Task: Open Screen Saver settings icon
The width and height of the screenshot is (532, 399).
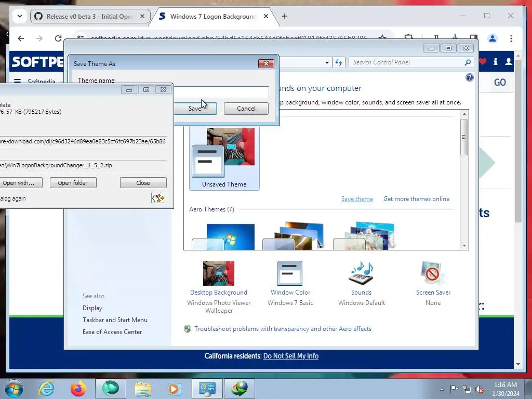Action: coord(433,273)
